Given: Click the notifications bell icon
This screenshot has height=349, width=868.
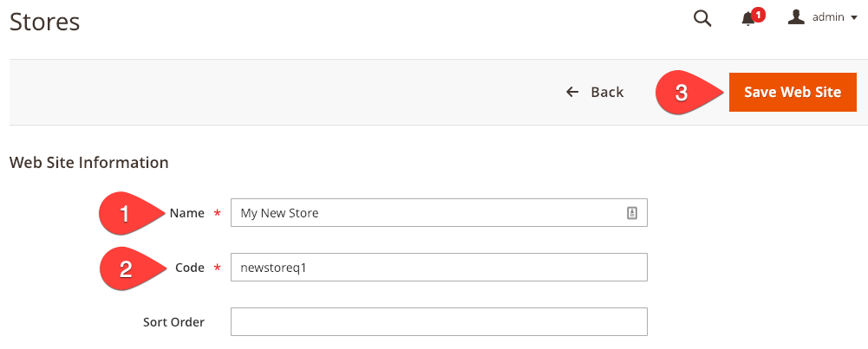Looking at the screenshot, I should click(748, 19).
